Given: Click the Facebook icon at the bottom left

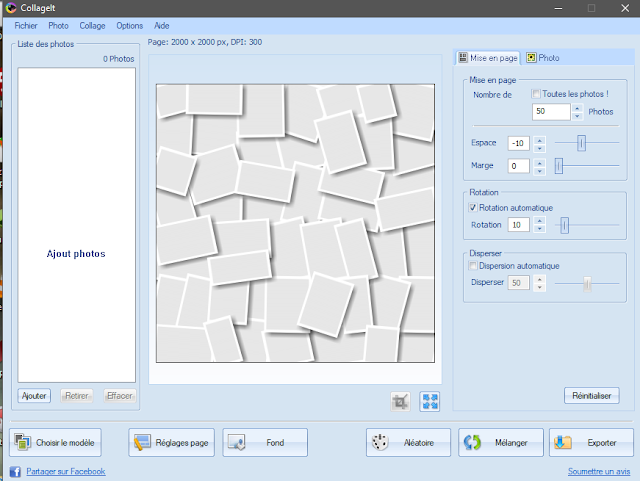Looking at the screenshot, I should (15, 472).
